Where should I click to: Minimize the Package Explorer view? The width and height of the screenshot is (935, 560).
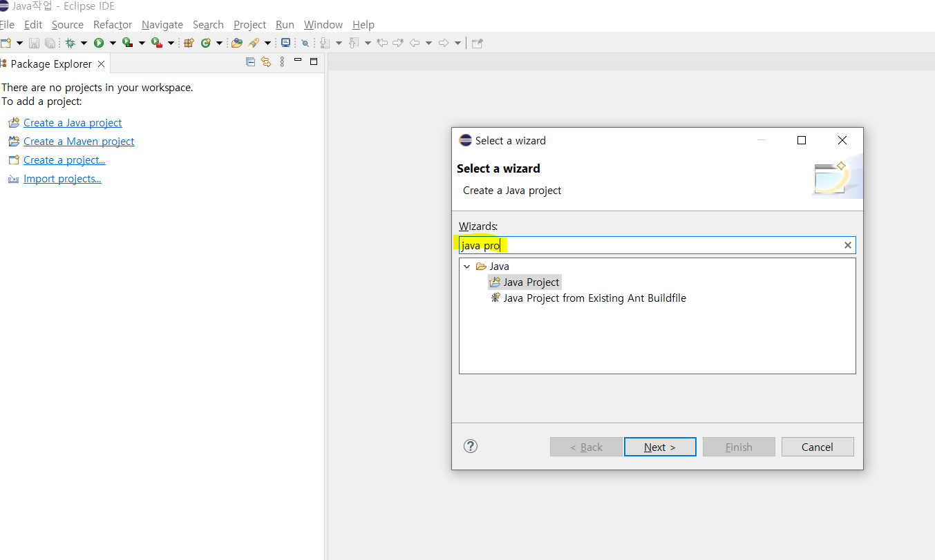pyautogui.click(x=298, y=61)
